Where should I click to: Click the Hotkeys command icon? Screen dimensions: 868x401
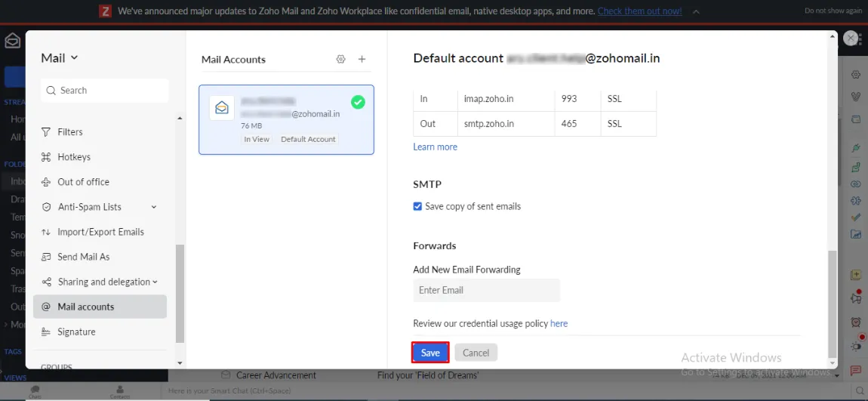click(46, 157)
